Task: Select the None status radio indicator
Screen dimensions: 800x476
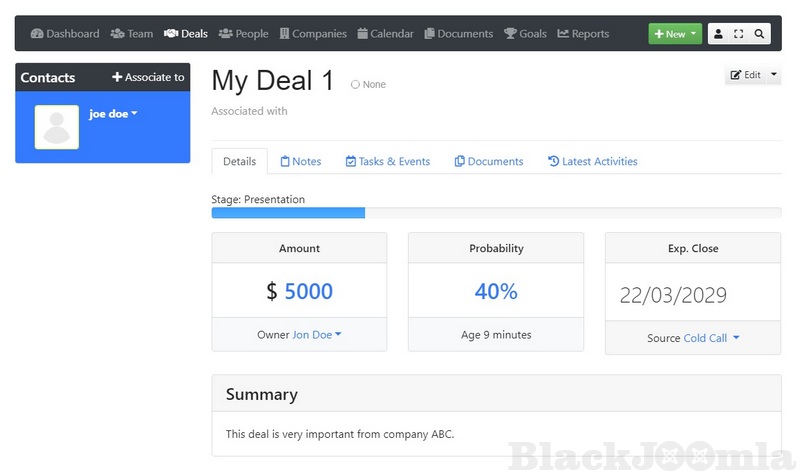Action: [355, 85]
